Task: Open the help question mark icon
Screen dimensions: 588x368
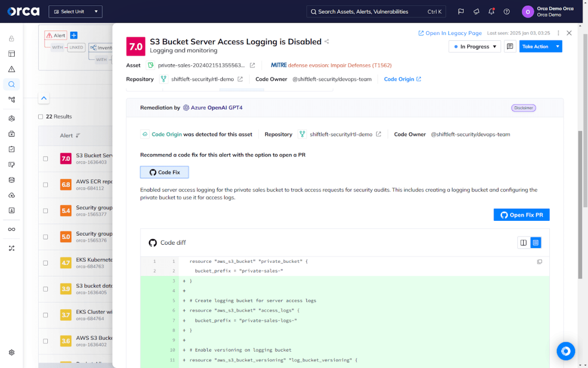Action: [x=507, y=11]
